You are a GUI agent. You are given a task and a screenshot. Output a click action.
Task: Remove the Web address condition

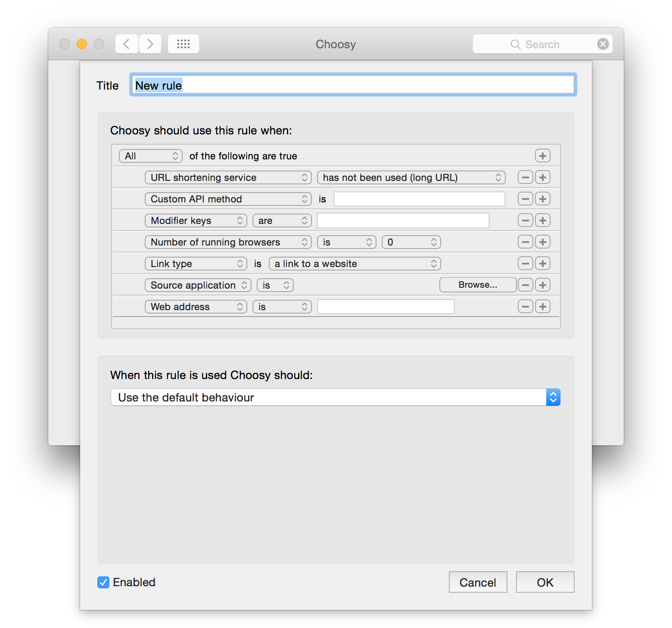click(x=526, y=307)
